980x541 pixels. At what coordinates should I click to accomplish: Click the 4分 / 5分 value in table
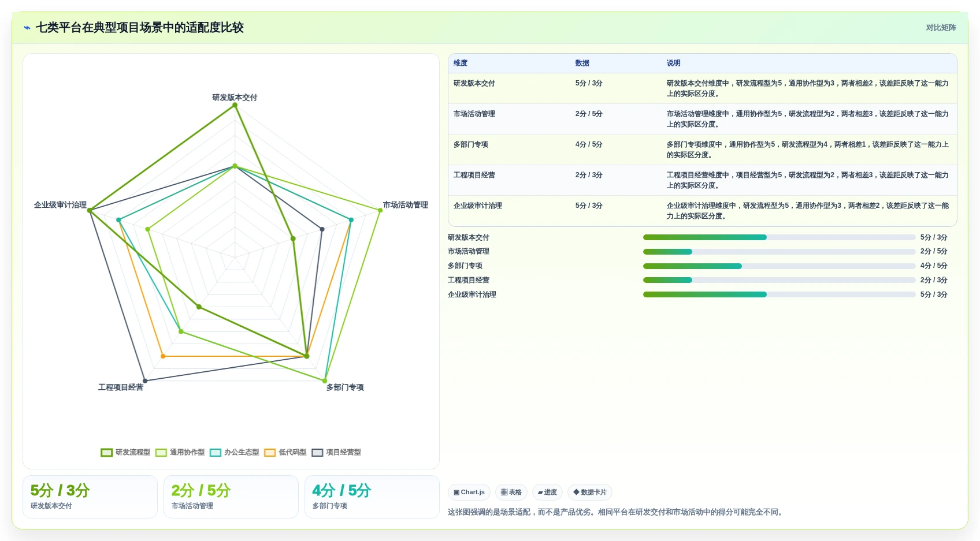pos(589,144)
